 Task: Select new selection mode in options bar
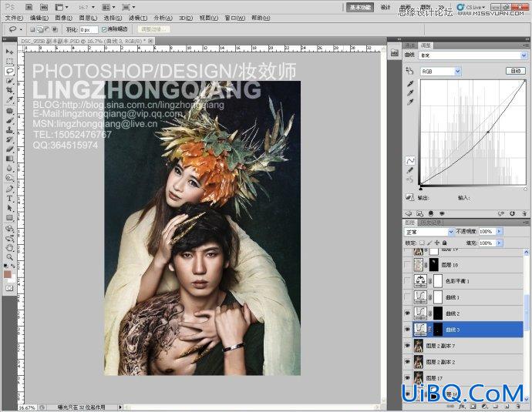[32, 29]
